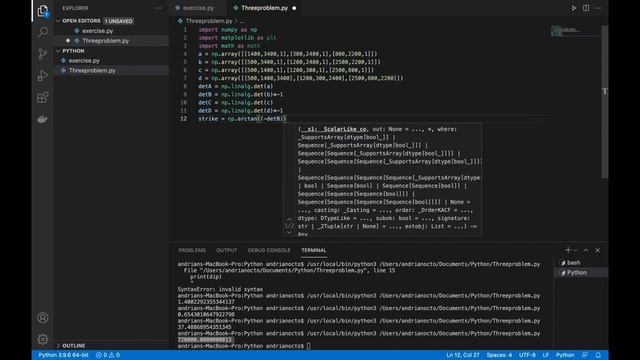Click the terminal input prompt
The image size is (640, 360).
tap(309, 346)
